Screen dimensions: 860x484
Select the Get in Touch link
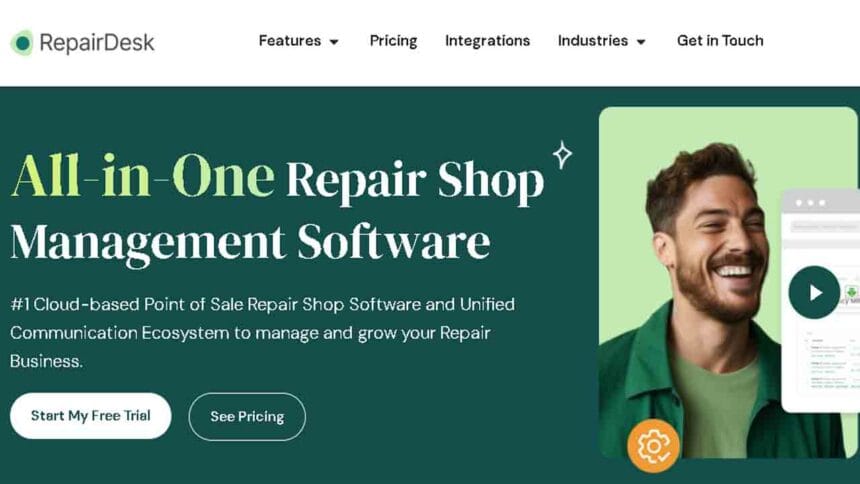720,41
